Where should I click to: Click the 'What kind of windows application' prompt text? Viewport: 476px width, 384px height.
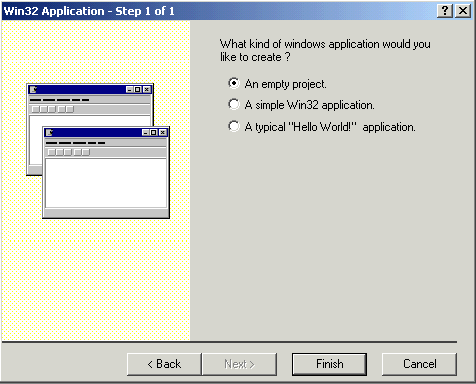pos(325,50)
